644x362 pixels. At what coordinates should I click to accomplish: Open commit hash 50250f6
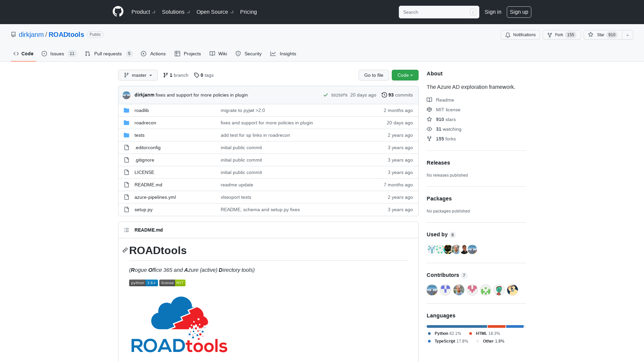339,95
